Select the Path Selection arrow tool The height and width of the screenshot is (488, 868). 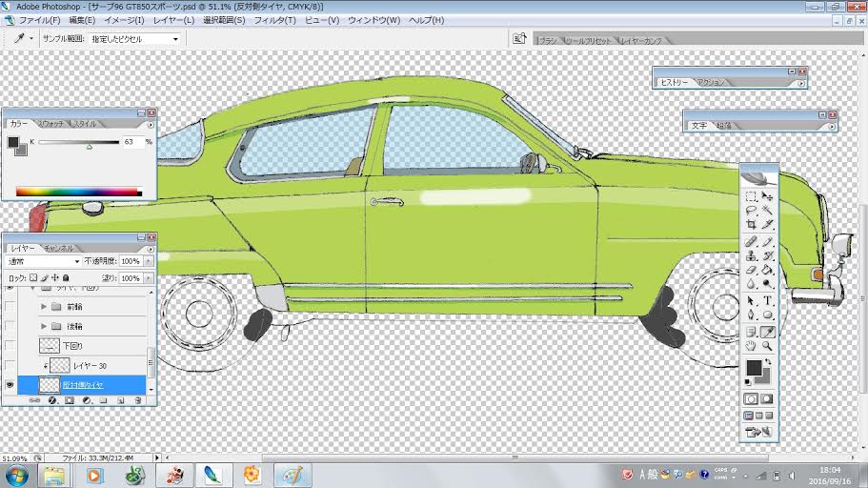tap(751, 301)
